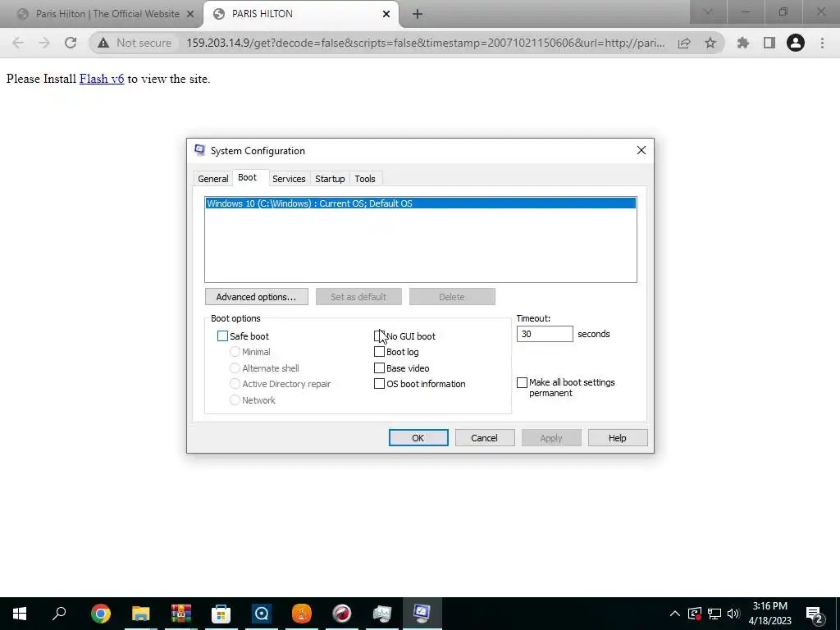840x630 pixels.
Task: Open the blue Q app in taskbar
Action: click(262, 614)
